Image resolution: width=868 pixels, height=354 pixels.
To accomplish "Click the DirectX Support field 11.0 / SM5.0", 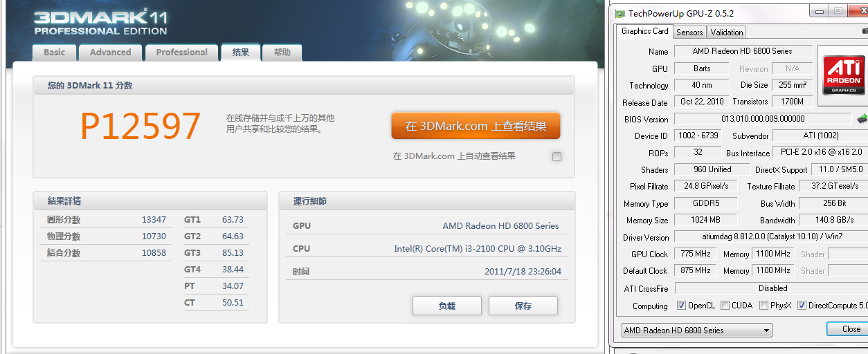I will coord(840,169).
